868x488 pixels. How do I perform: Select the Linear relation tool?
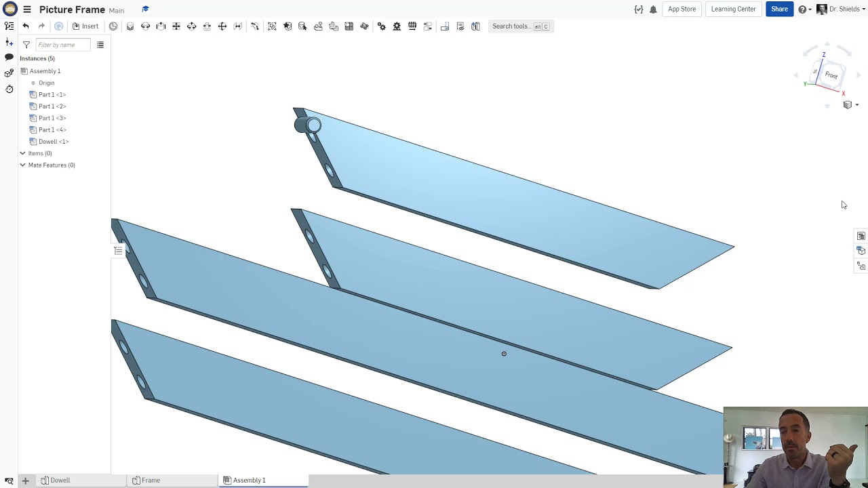pos(428,26)
